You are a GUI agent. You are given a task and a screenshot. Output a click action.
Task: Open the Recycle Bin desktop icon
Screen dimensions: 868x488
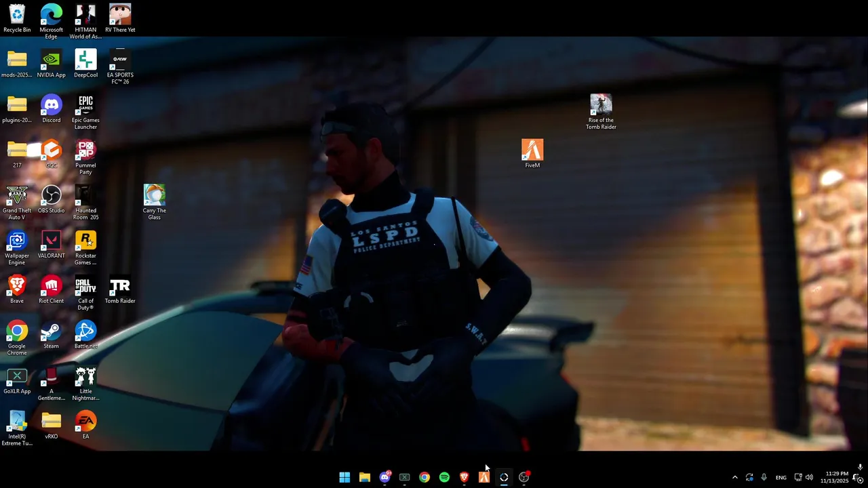point(17,18)
